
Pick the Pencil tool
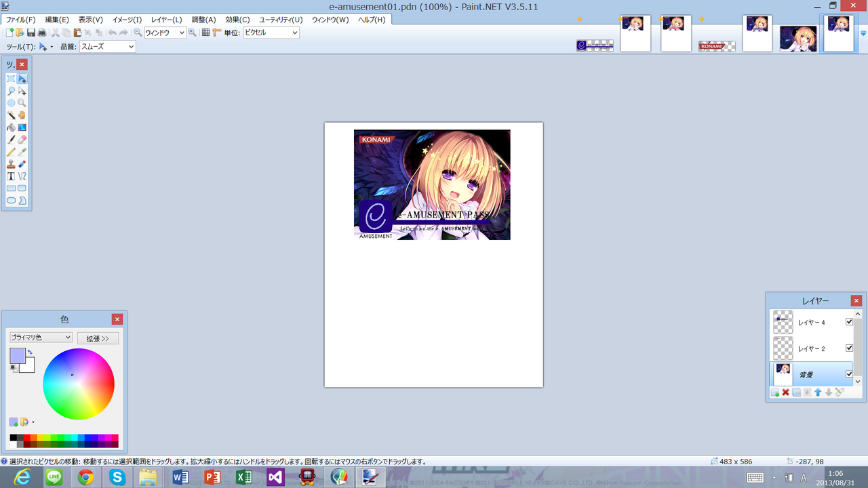point(11,152)
